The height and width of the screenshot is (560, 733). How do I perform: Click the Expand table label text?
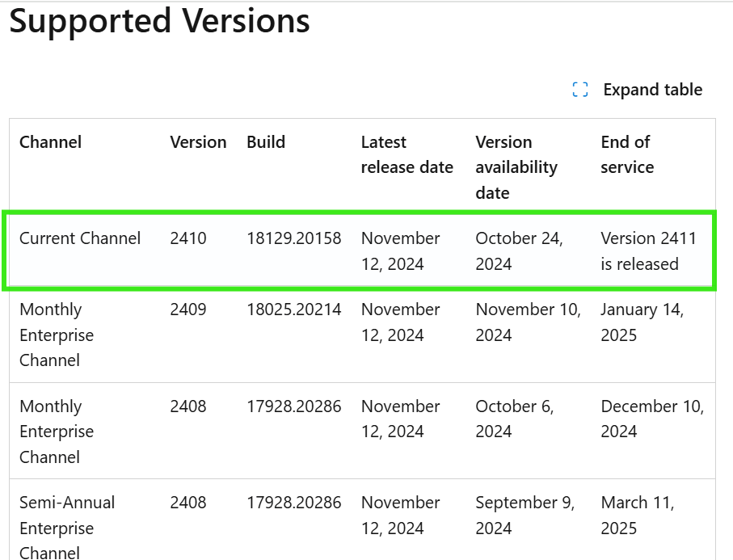[652, 89]
